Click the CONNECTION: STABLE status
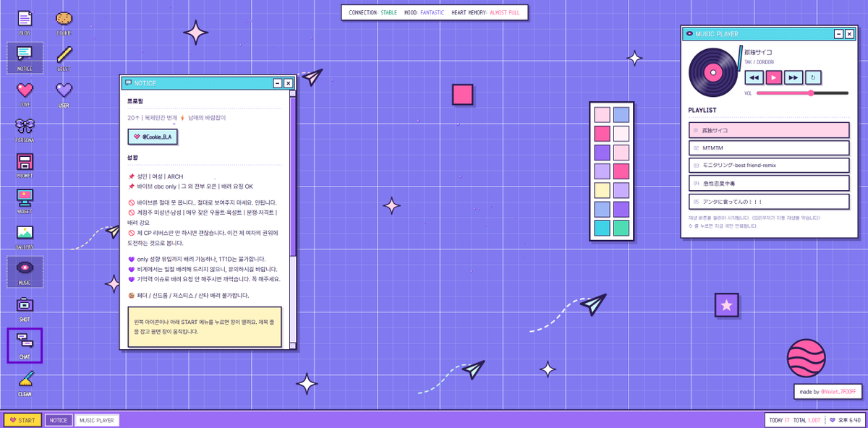Image resolution: width=868 pixels, height=428 pixels. [373, 12]
